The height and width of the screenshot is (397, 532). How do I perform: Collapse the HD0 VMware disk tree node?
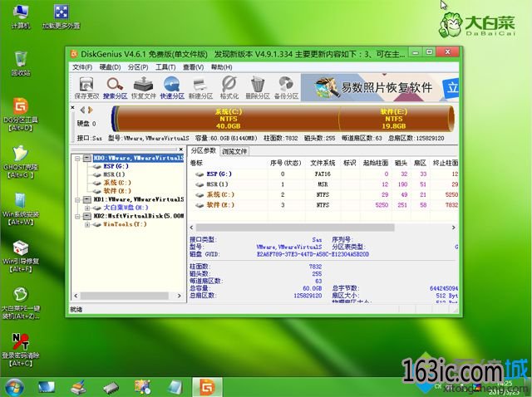(x=76, y=157)
